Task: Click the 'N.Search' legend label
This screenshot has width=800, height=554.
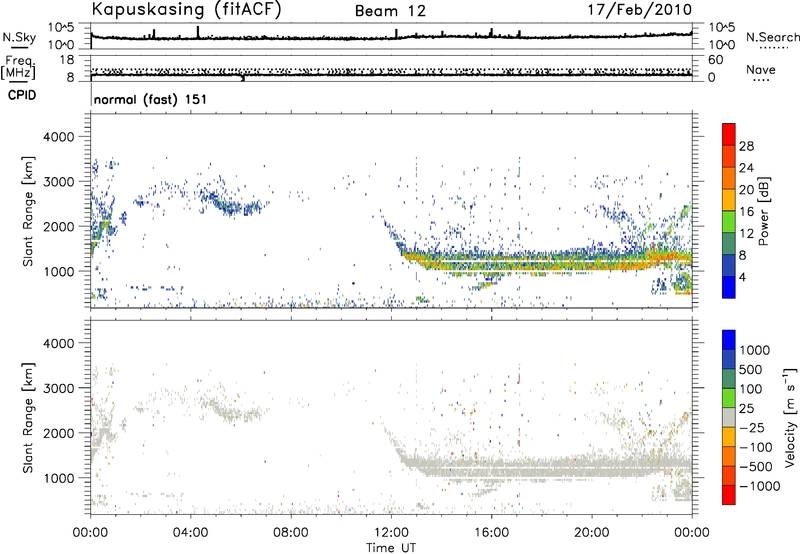Action: [772, 37]
